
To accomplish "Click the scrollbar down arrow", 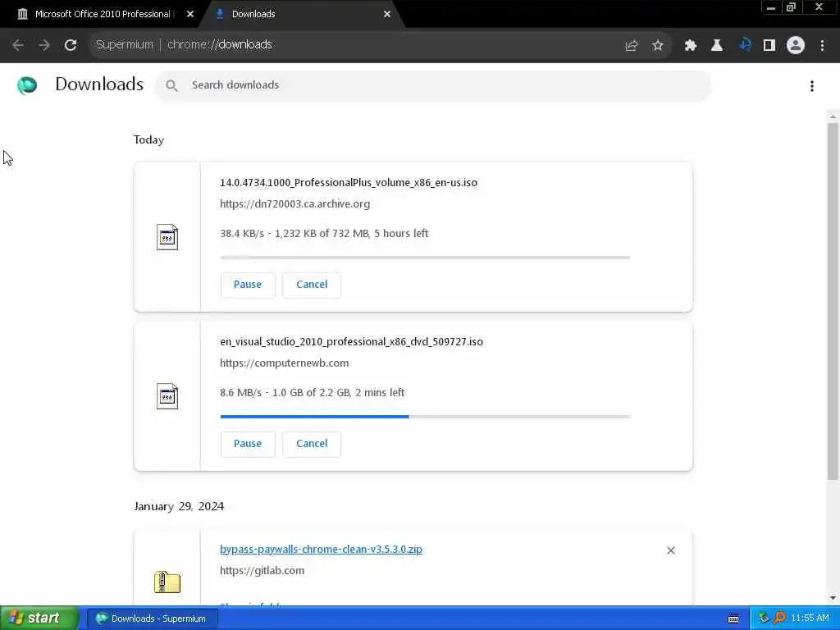I will [833, 597].
